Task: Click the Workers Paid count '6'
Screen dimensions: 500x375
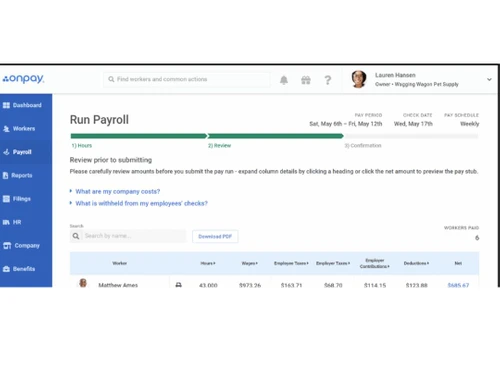Action: 477,238
